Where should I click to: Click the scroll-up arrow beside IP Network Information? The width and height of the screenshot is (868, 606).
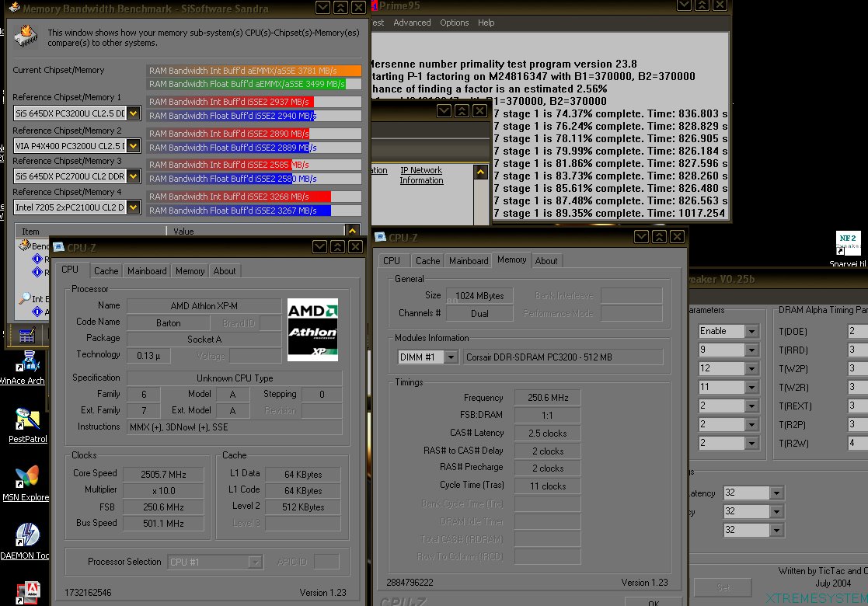tap(480, 172)
